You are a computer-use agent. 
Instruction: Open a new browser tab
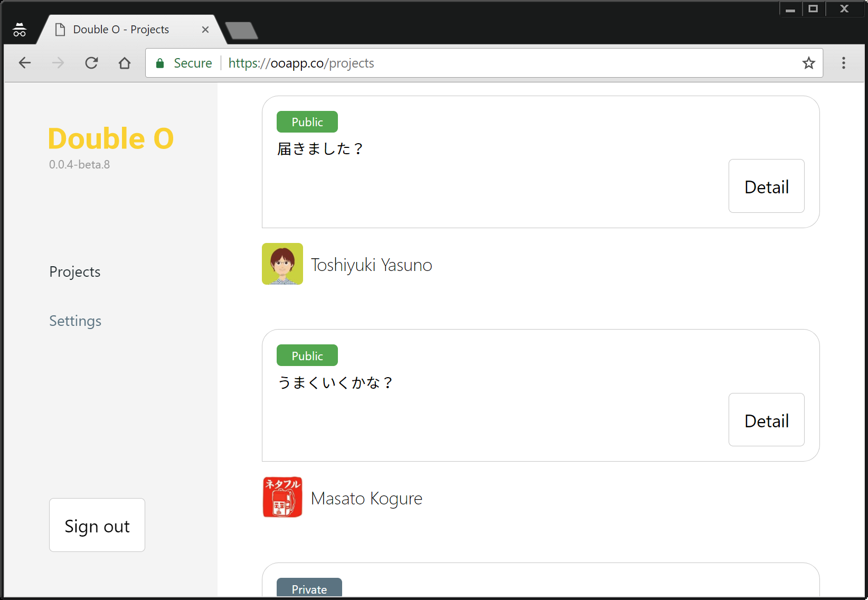click(x=242, y=31)
